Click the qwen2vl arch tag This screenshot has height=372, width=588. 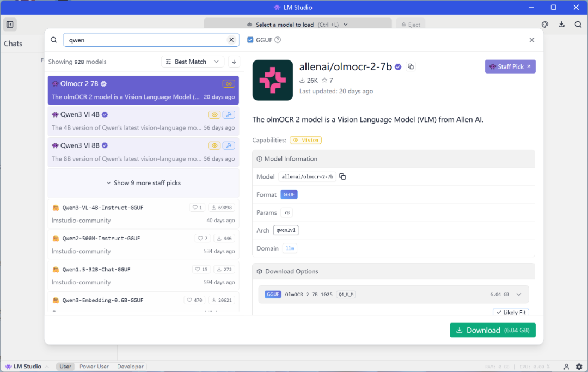[286, 230]
